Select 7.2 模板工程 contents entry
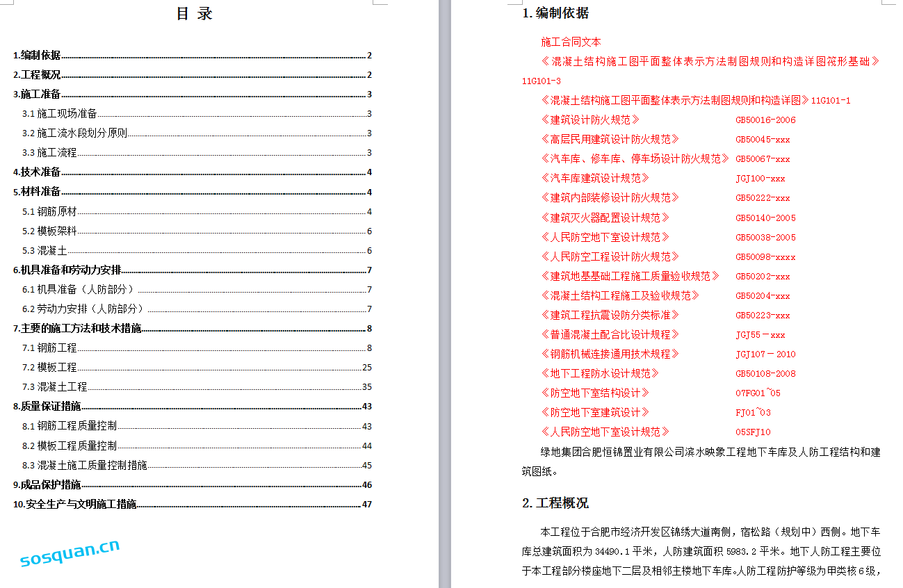This screenshot has width=903, height=588. pos(49,368)
